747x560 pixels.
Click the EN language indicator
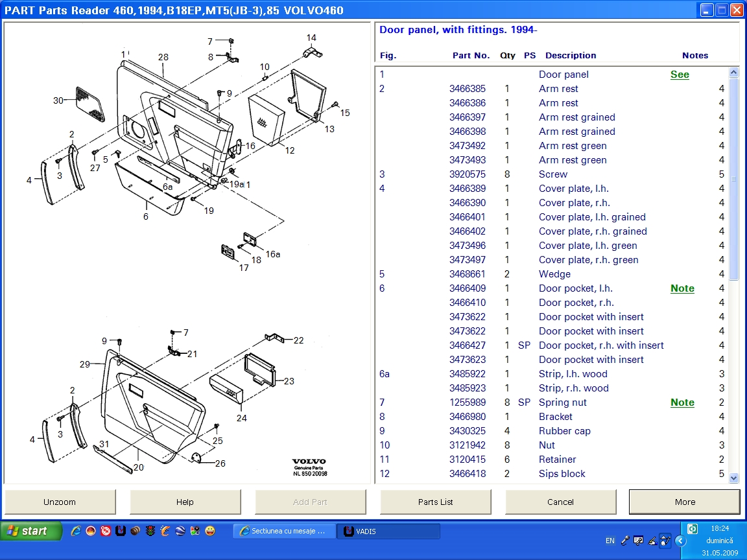(610, 541)
